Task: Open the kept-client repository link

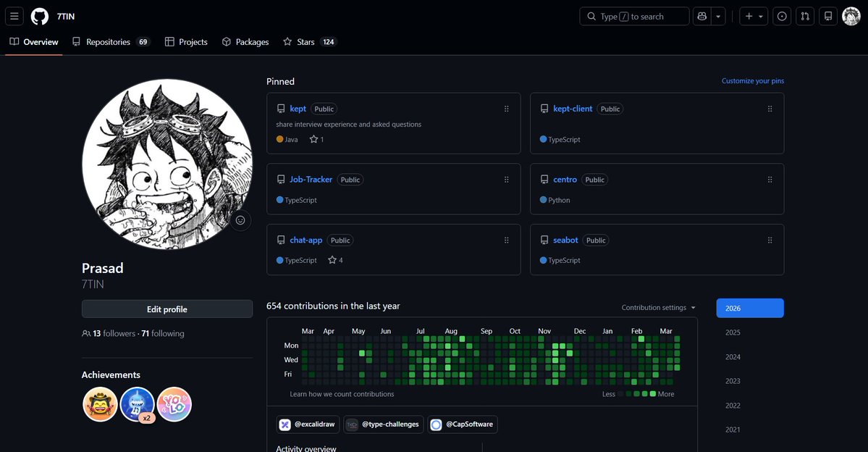Action: [573, 109]
